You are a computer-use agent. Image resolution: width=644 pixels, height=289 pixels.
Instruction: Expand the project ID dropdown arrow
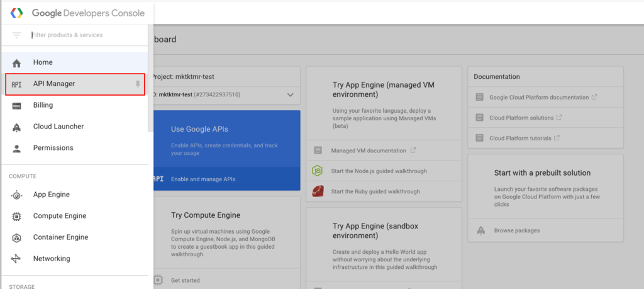(291, 95)
